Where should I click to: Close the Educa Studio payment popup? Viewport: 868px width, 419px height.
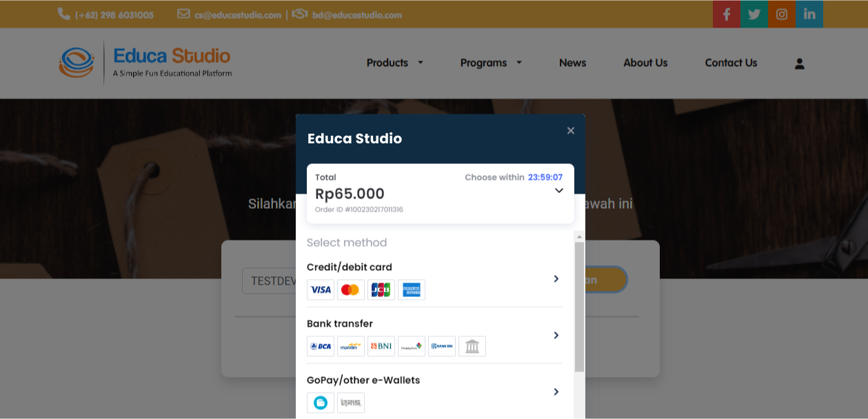pos(571,130)
